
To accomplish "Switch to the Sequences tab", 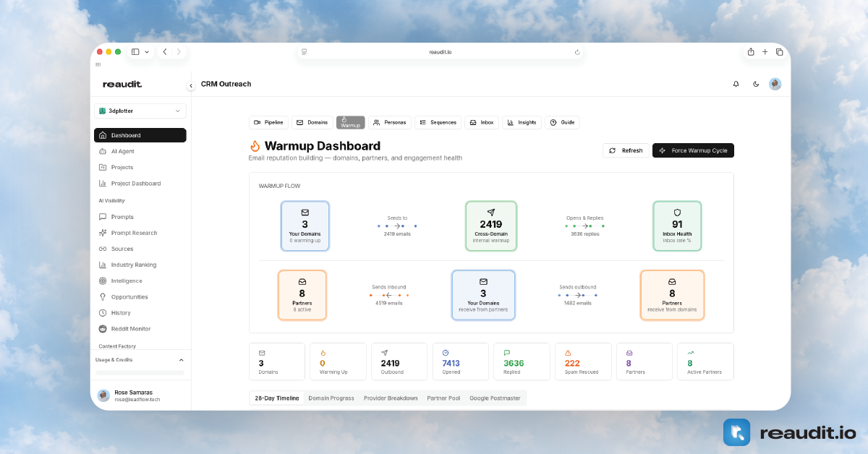I will tap(438, 122).
